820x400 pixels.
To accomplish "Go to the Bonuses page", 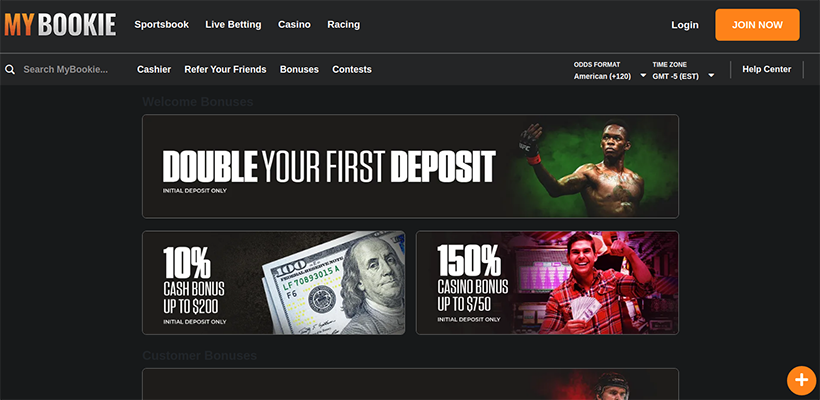I will 299,70.
